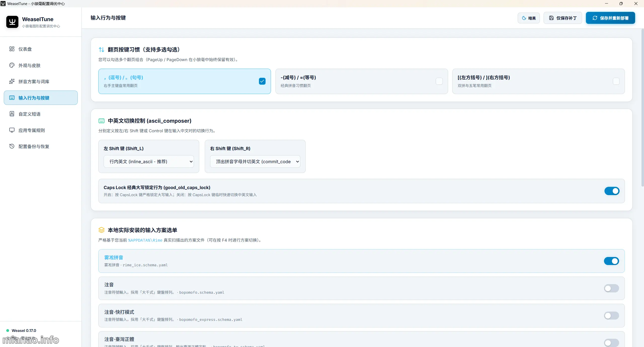Viewport: 644px width, 347px height.
Task: Enable the 注音 bopomofo schema toggle
Action: (x=611, y=288)
